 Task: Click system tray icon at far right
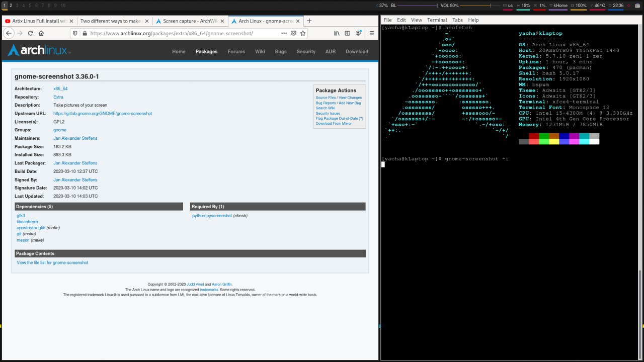click(x=637, y=6)
